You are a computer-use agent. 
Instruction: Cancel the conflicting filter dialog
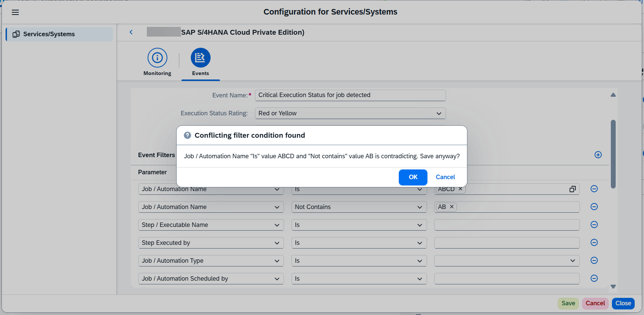(445, 177)
